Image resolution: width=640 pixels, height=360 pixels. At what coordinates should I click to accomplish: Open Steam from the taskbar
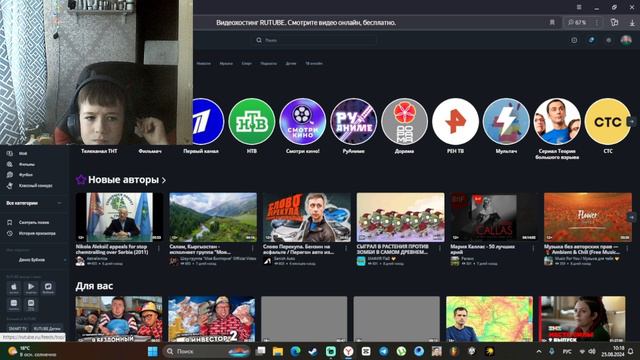coord(313,351)
